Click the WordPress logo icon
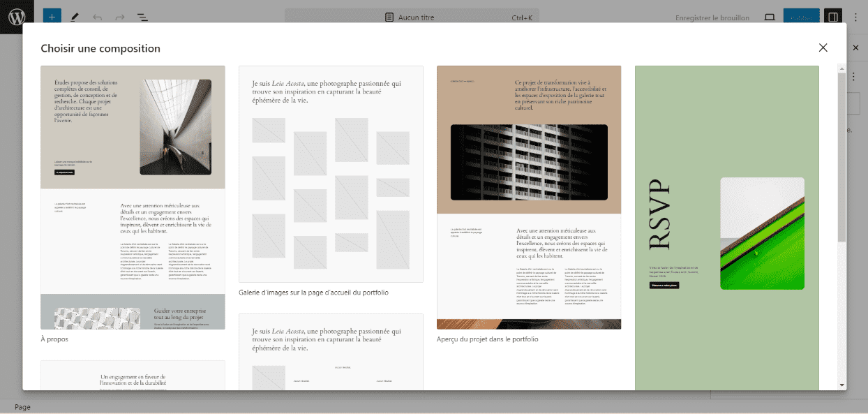This screenshot has width=868, height=414. [17, 17]
